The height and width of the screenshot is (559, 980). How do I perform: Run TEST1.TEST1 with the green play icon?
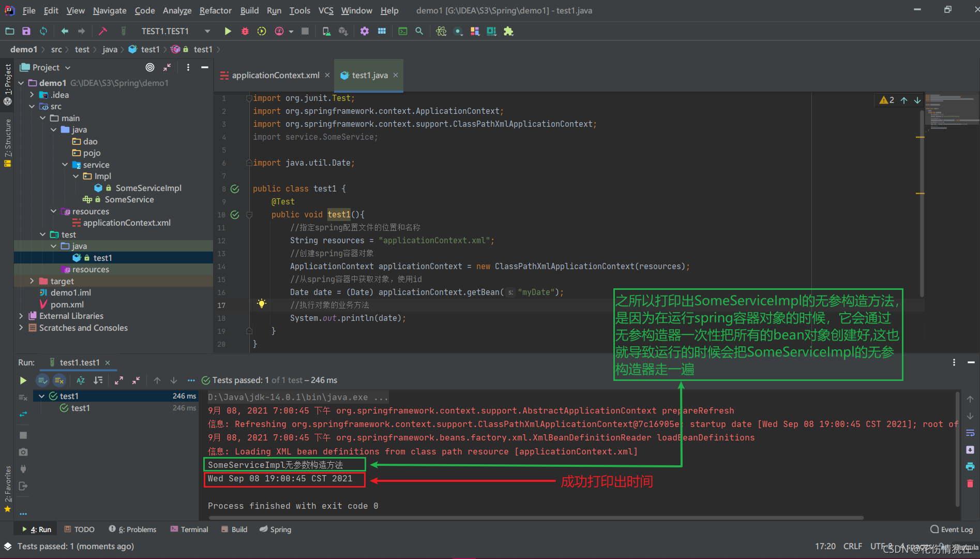(228, 31)
